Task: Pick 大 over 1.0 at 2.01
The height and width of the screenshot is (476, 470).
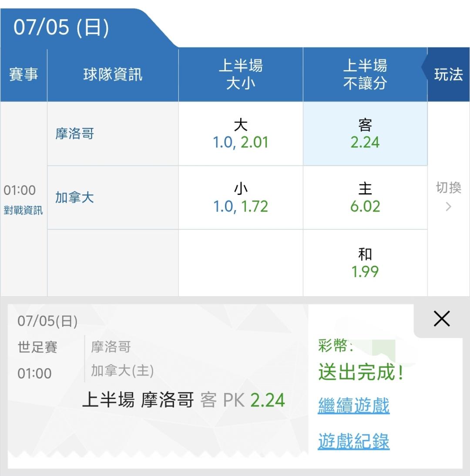Action: point(241,134)
